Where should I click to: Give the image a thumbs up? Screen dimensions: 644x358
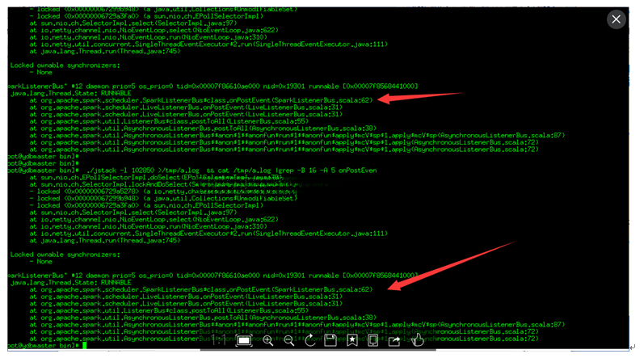pos(417,340)
